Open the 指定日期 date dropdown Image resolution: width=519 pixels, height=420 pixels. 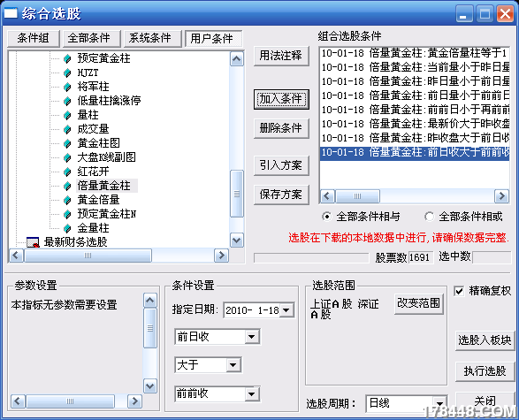[286, 310]
